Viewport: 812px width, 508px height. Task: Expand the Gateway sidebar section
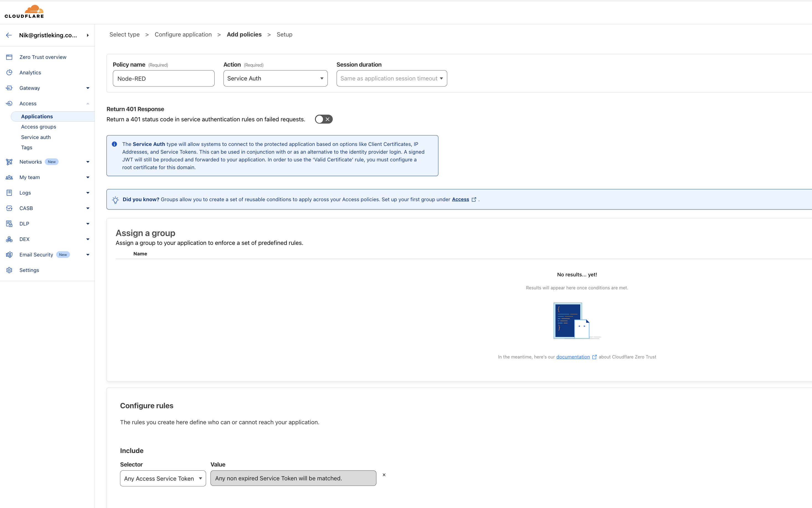tap(88, 88)
